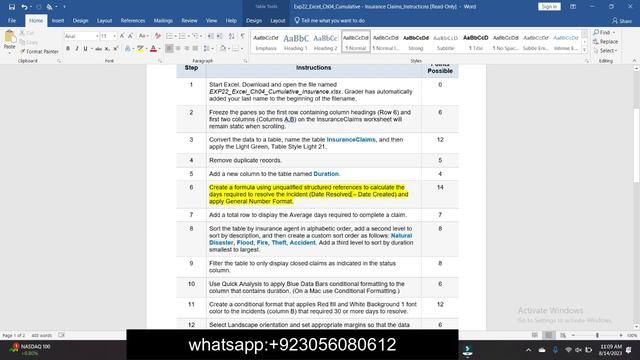640x360 pixels.
Task: Click the Justify alignment icon
Action: 196,49
